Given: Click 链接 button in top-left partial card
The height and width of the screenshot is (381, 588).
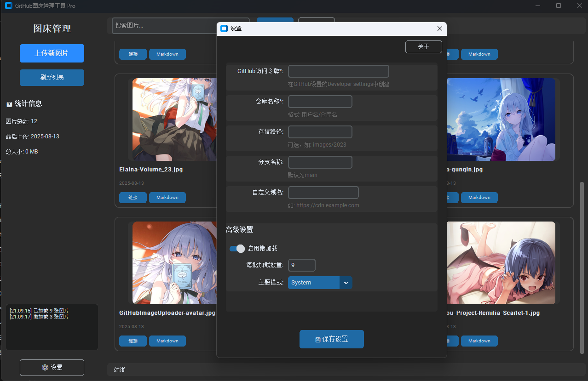Looking at the screenshot, I should tap(133, 54).
